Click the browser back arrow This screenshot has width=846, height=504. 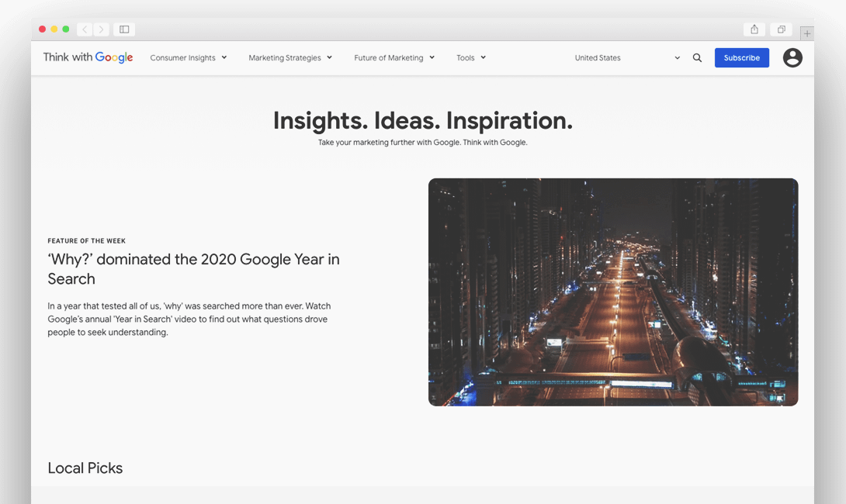point(85,29)
